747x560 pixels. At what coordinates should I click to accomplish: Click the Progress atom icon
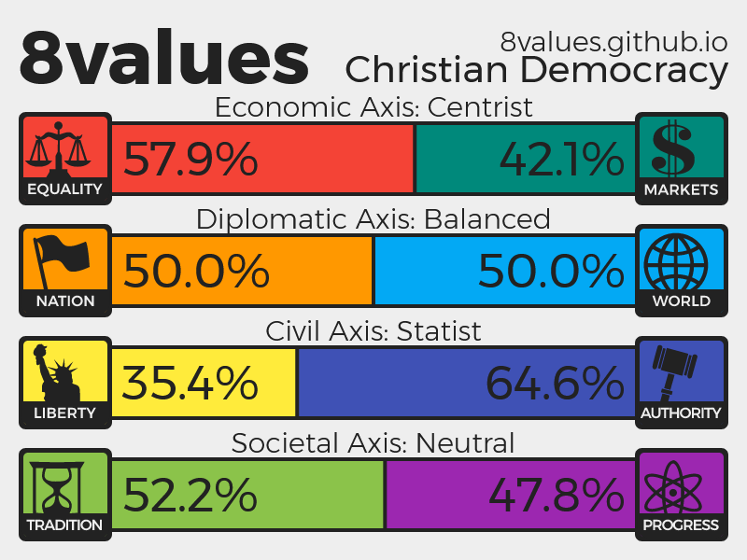point(681,484)
